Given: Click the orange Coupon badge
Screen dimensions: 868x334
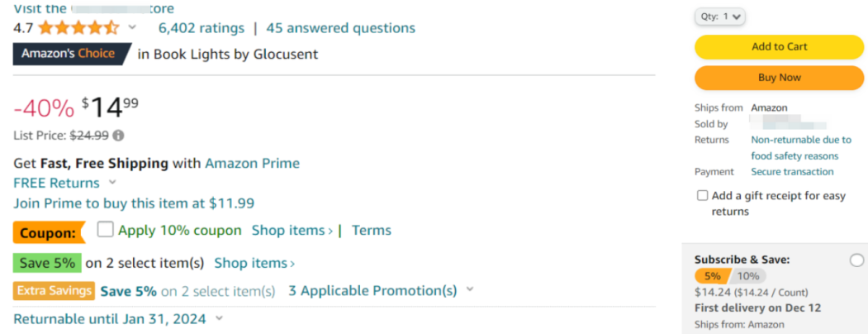Looking at the screenshot, I should pos(50,232).
